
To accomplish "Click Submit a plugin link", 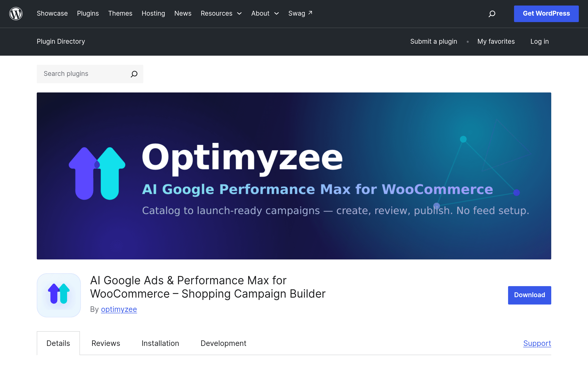I will (x=434, y=41).
